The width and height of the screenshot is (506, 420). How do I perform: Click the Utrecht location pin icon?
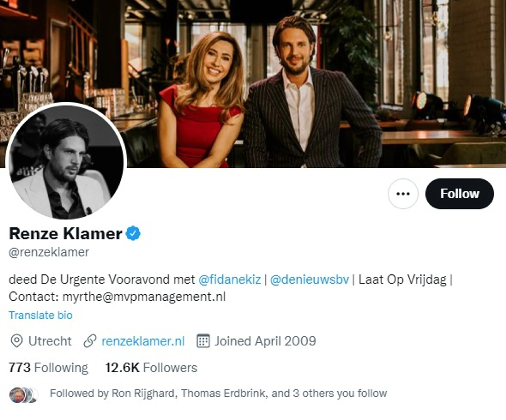click(x=17, y=341)
